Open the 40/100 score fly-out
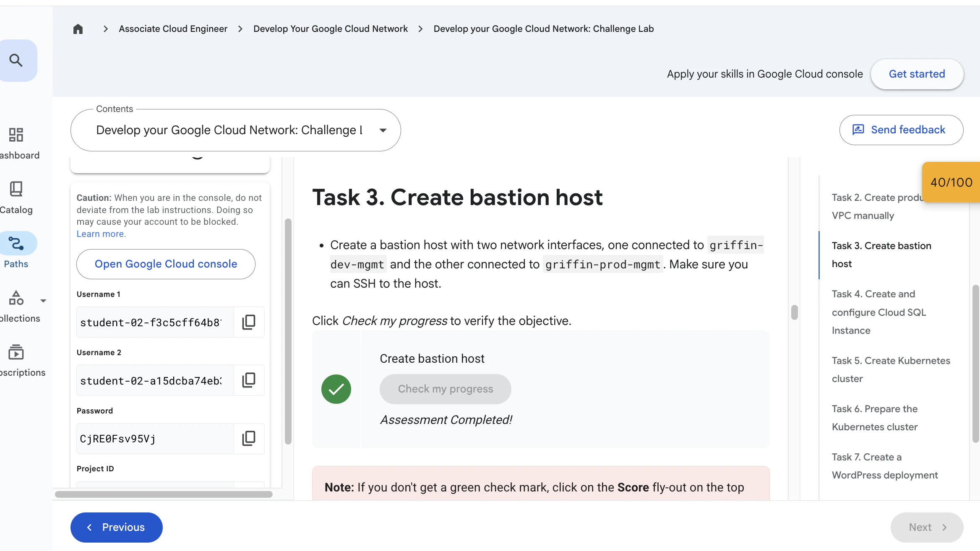The height and width of the screenshot is (551, 980). pyautogui.click(x=951, y=182)
